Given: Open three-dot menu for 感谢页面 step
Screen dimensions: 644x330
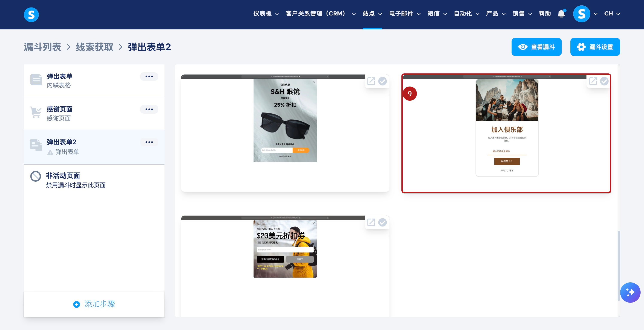Looking at the screenshot, I should tap(149, 109).
